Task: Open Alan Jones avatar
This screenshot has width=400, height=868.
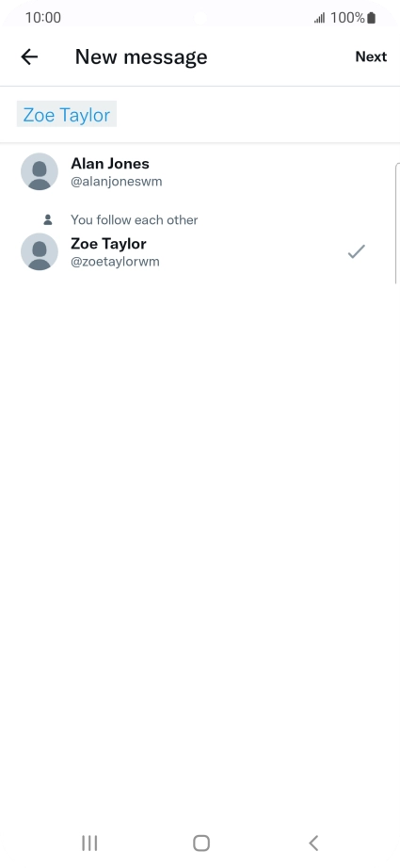Action: (x=40, y=171)
